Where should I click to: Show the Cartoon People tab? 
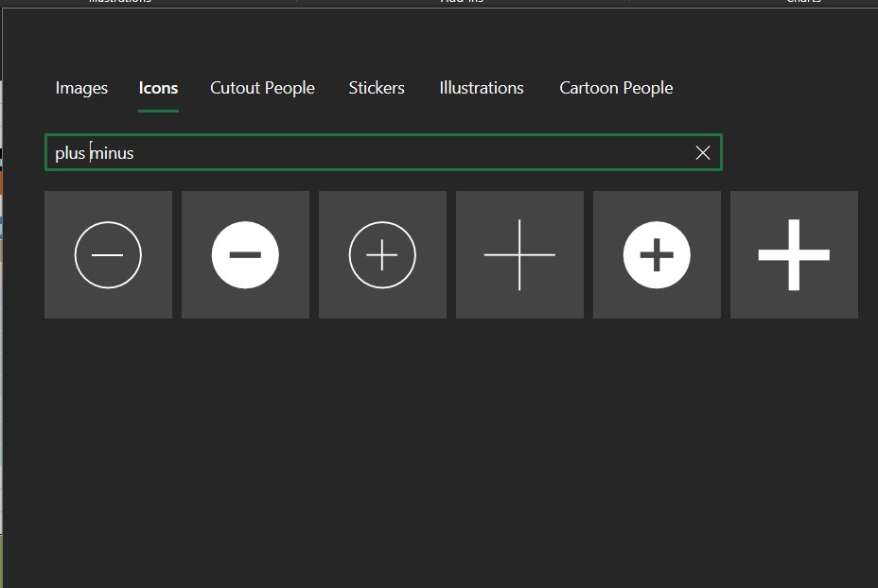(x=616, y=88)
